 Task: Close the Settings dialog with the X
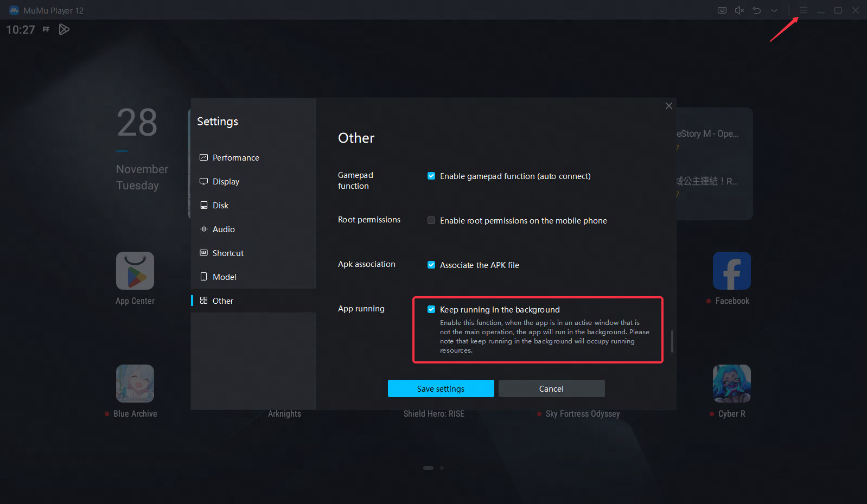click(x=669, y=106)
